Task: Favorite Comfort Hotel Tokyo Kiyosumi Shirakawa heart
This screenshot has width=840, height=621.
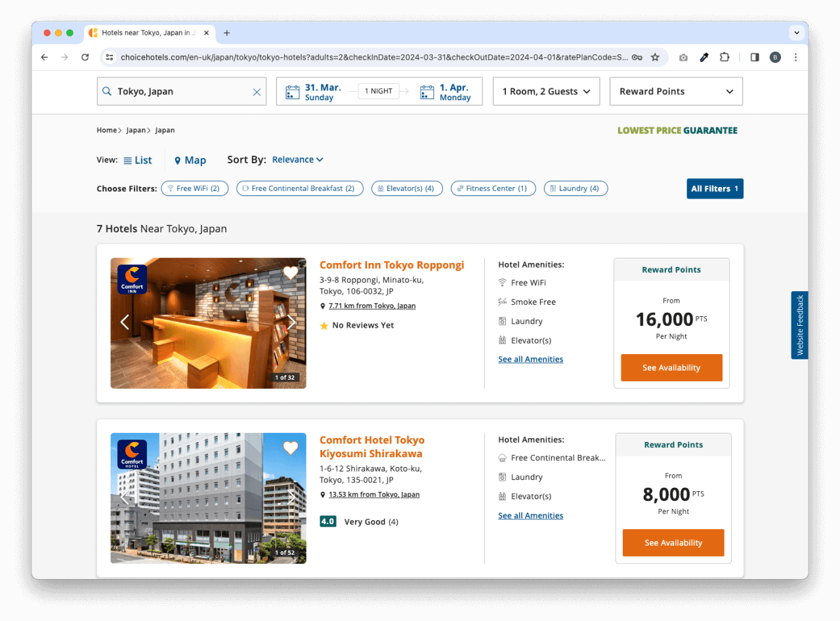Action: 291,448
